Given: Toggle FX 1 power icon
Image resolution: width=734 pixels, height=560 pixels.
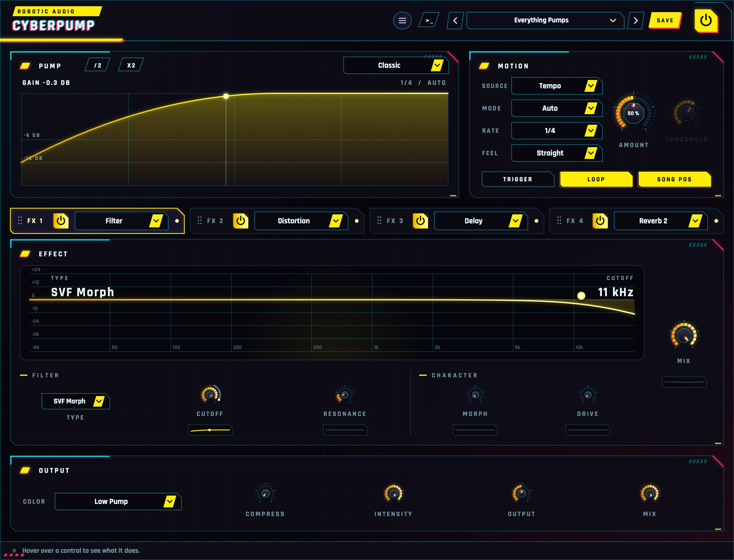Looking at the screenshot, I should click(61, 221).
